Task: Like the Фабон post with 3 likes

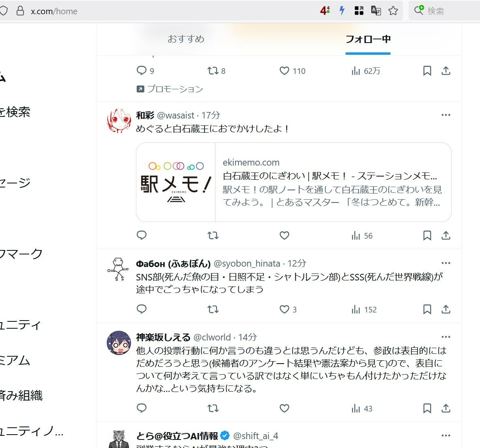Action: 288,309
